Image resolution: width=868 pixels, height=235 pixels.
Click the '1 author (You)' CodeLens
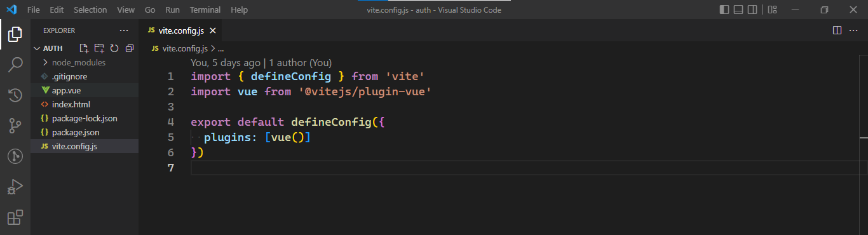pos(300,63)
